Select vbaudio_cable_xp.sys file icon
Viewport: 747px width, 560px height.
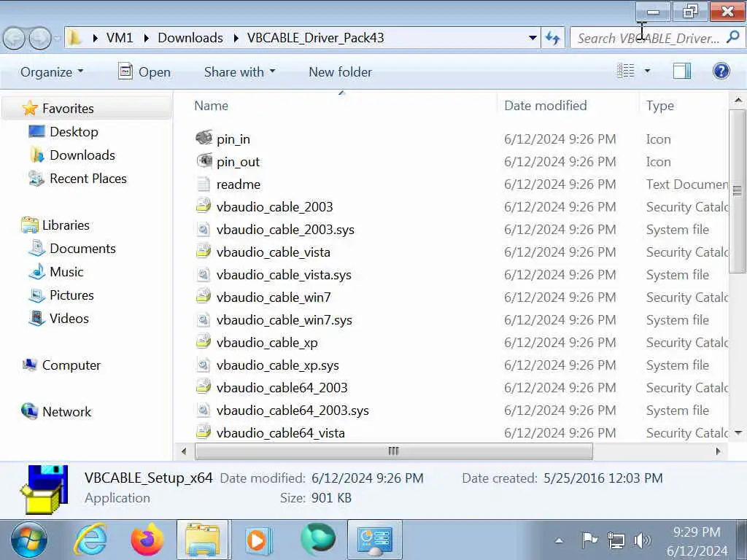coord(204,365)
